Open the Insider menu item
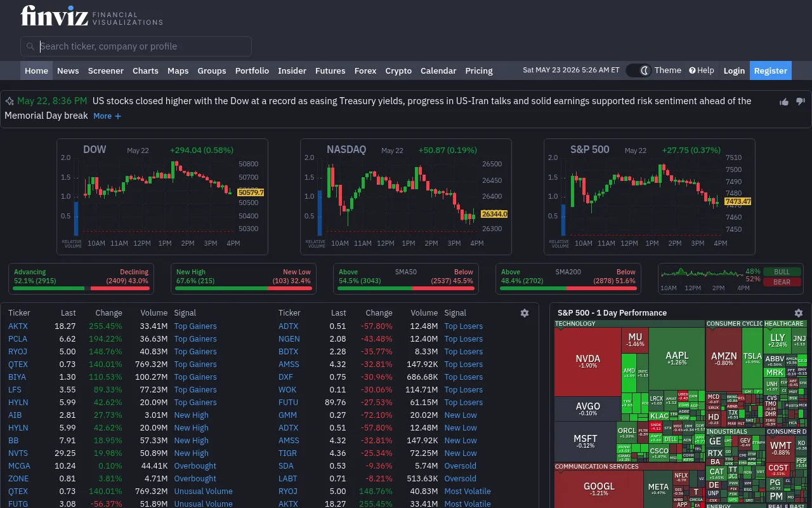812x508 pixels. click(x=292, y=70)
